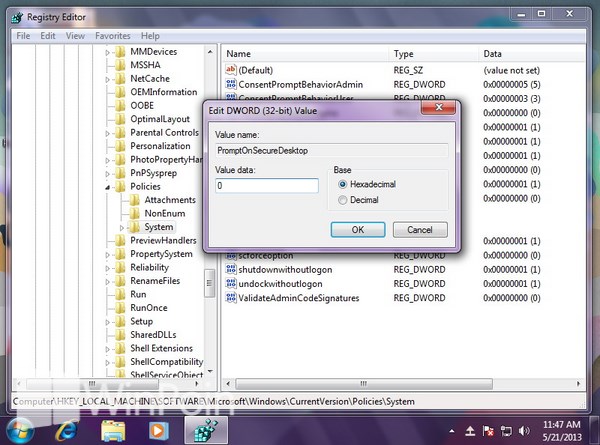Click the ConsentPromptBehaviorAdmin value icon
The image size is (600, 445).
tap(230, 85)
